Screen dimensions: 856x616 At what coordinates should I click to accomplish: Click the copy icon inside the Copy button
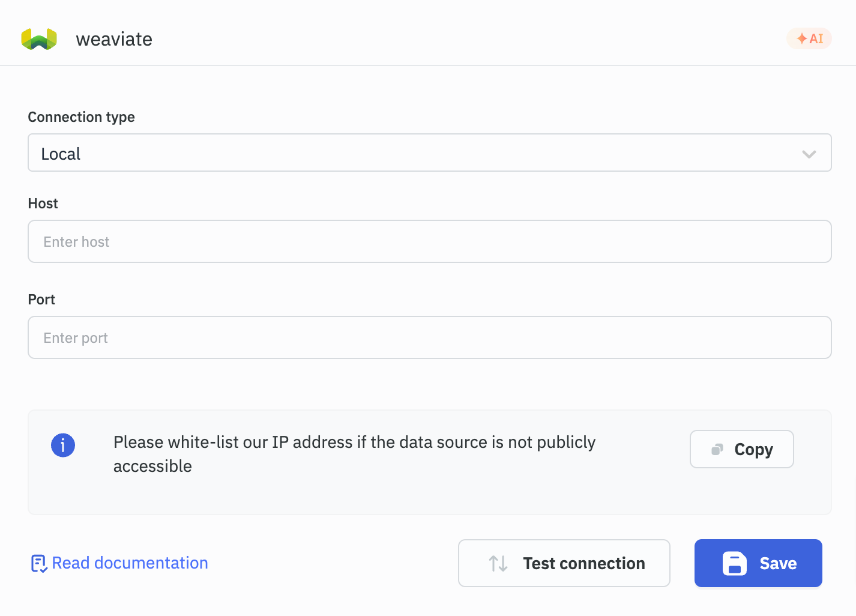click(x=716, y=448)
